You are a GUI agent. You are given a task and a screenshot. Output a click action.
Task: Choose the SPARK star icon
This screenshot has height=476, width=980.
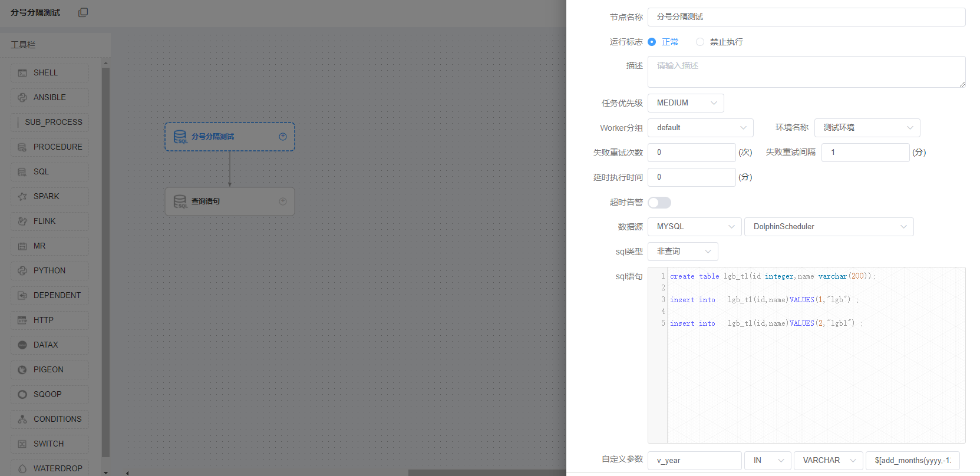point(22,197)
